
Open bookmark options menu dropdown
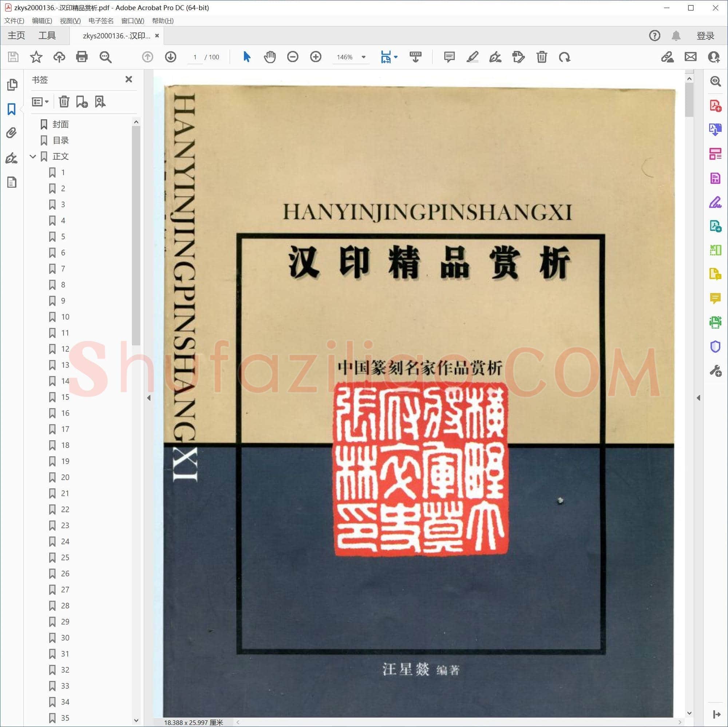coord(40,102)
